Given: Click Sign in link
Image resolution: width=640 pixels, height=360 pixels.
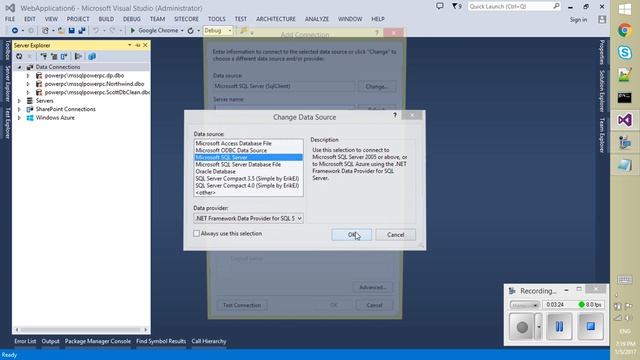Looking at the screenshot, I should pyautogui.click(x=578, y=20).
